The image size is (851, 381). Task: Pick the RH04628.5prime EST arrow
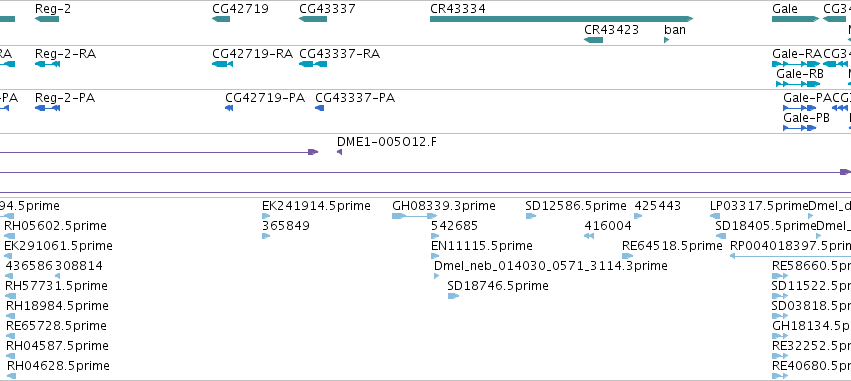(x=11, y=376)
